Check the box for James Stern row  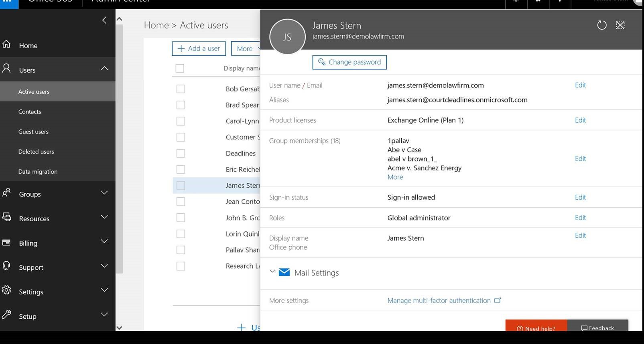181,185
